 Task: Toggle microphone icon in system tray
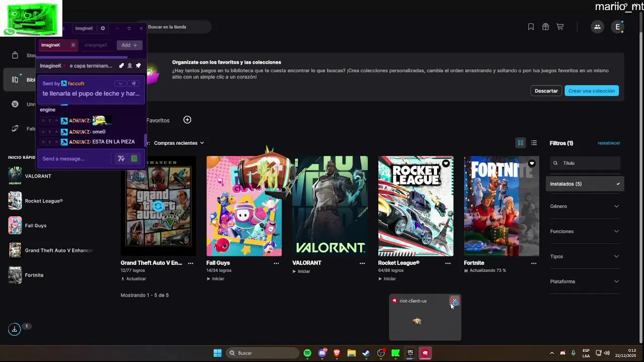click(573, 353)
